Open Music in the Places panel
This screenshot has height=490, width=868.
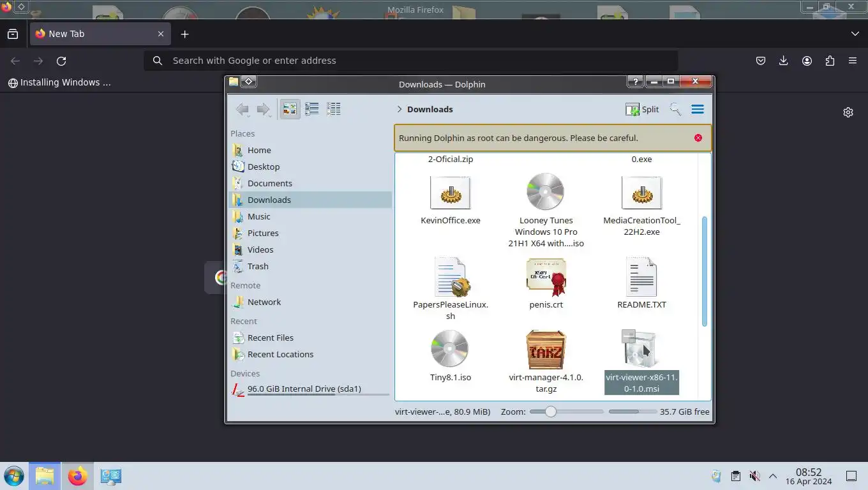pyautogui.click(x=310, y=216)
